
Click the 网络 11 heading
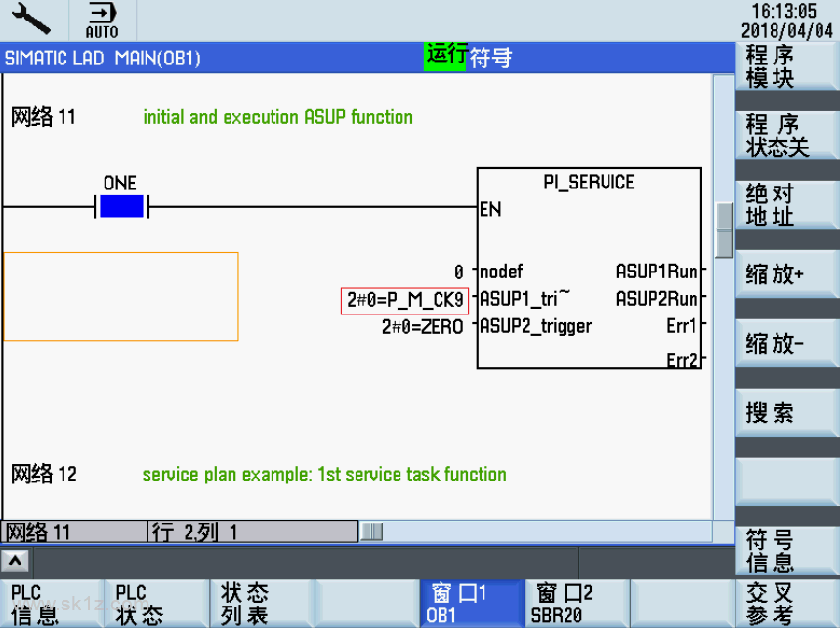pos(43,117)
